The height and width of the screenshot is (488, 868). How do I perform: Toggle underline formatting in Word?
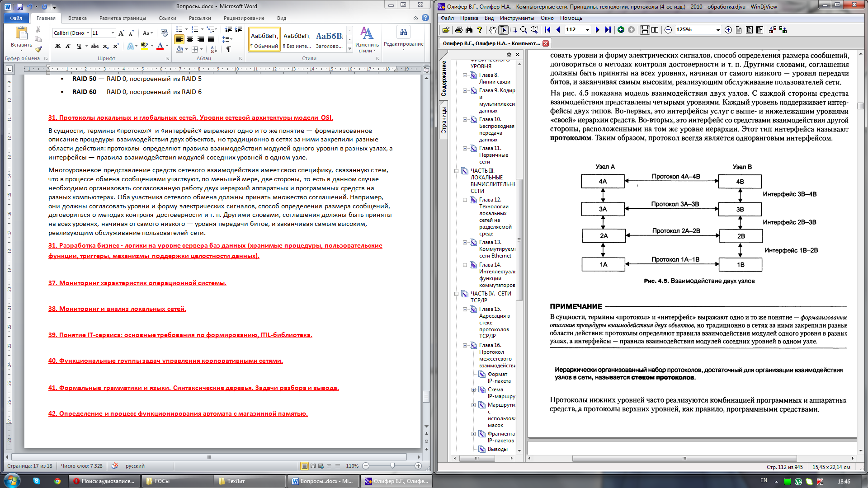tap(79, 46)
